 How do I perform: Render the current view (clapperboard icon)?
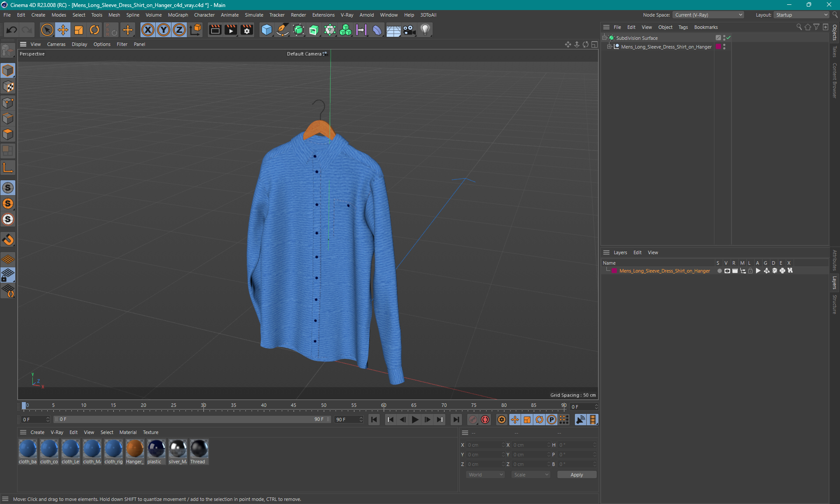coord(215,30)
